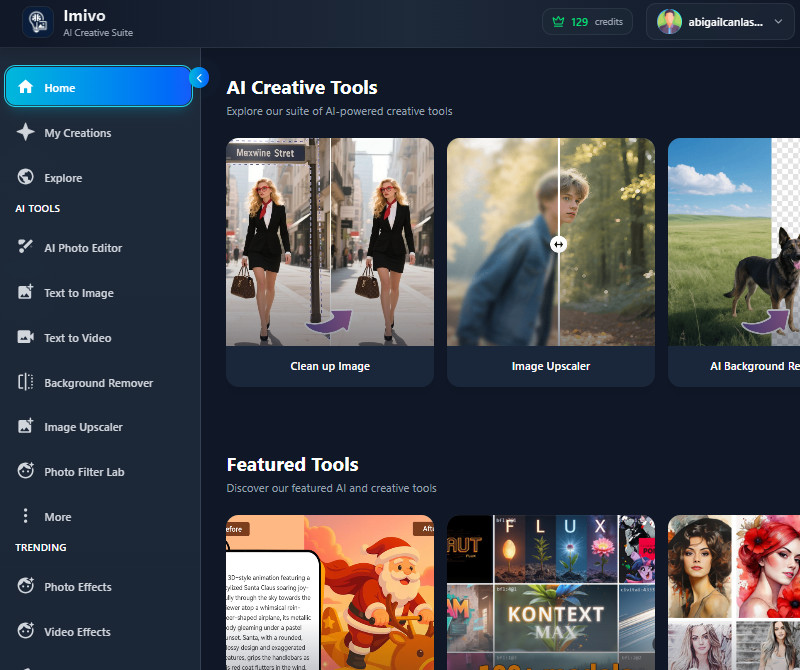Click the Image Upscaler sidebar icon
Image resolution: width=800 pixels, height=670 pixels.
tap(26, 426)
